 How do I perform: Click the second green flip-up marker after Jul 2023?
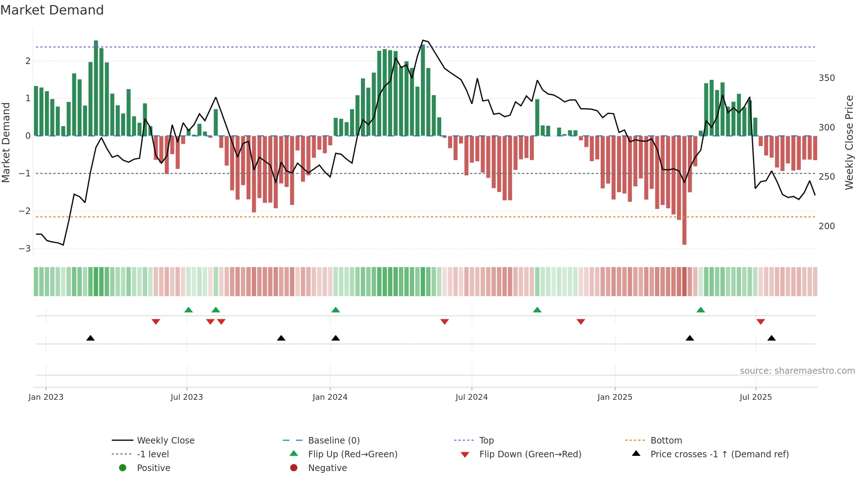coord(216,310)
